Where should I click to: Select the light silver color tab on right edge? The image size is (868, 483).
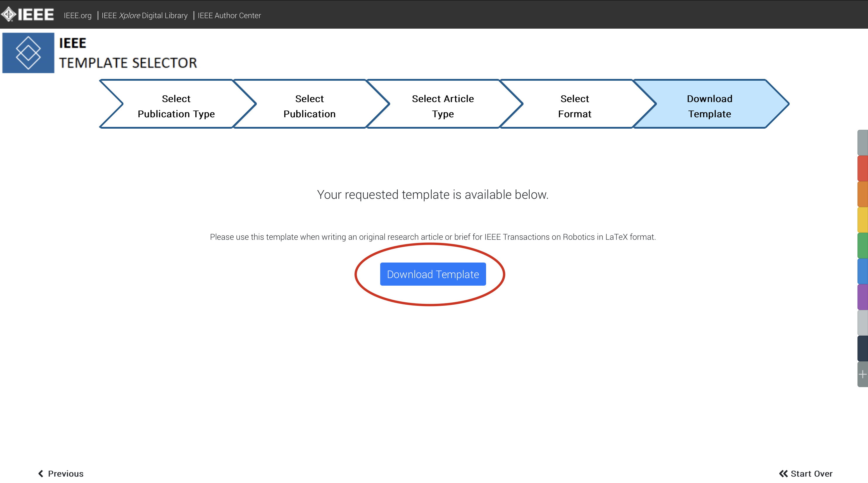point(863,323)
